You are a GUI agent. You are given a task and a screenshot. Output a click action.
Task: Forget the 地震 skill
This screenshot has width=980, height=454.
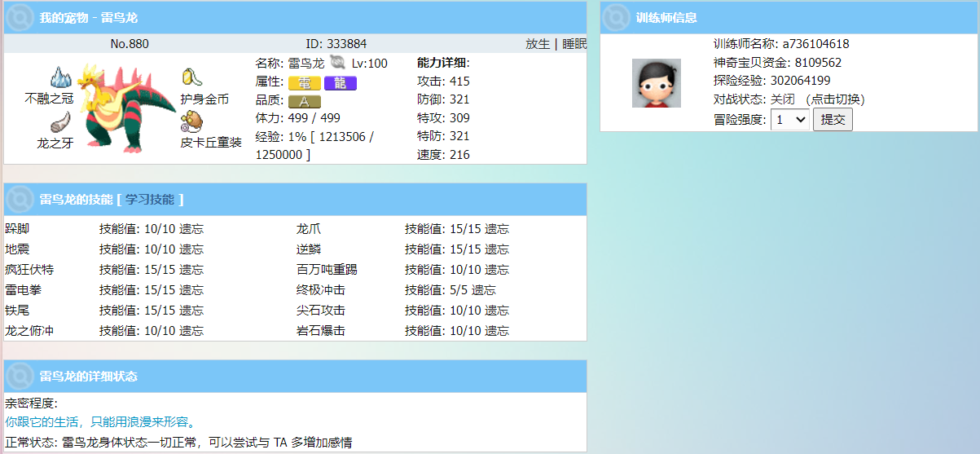point(191,249)
